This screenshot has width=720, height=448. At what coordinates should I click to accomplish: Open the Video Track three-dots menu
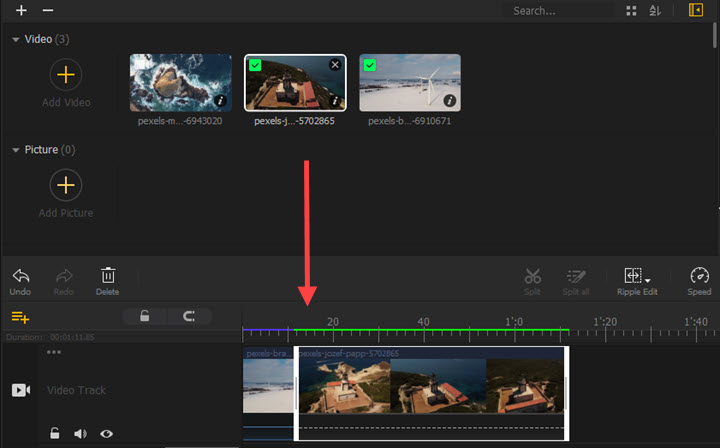coord(54,352)
